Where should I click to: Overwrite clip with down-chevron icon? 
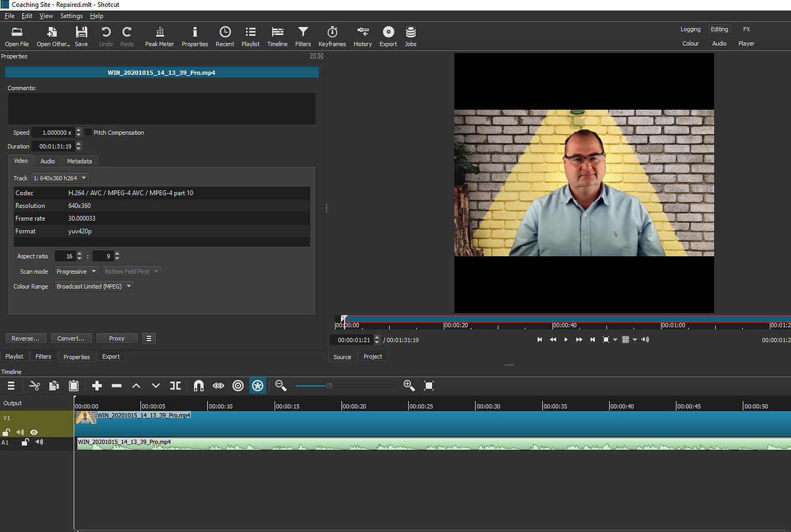pos(156,386)
